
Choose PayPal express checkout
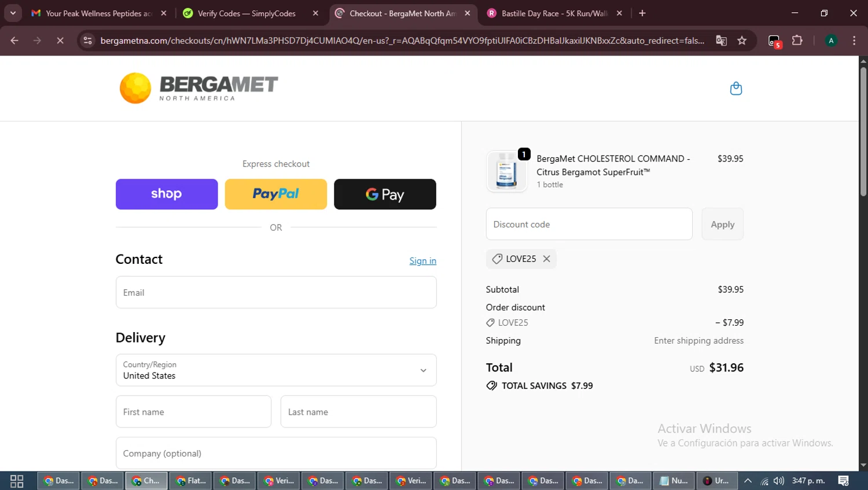275,194
